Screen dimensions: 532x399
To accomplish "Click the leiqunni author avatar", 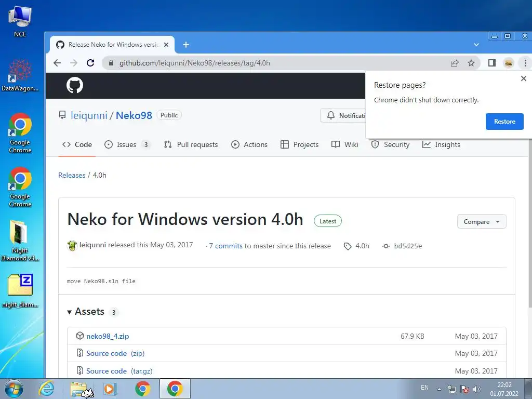I will point(72,246).
